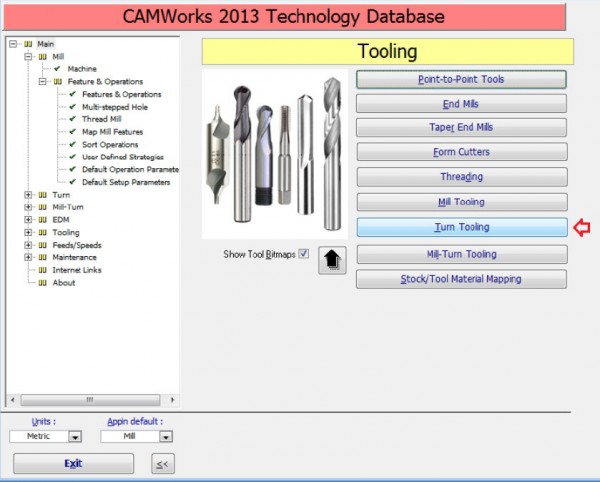The image size is (600, 482).
Task: Open End Mills tooling
Action: 461,104
